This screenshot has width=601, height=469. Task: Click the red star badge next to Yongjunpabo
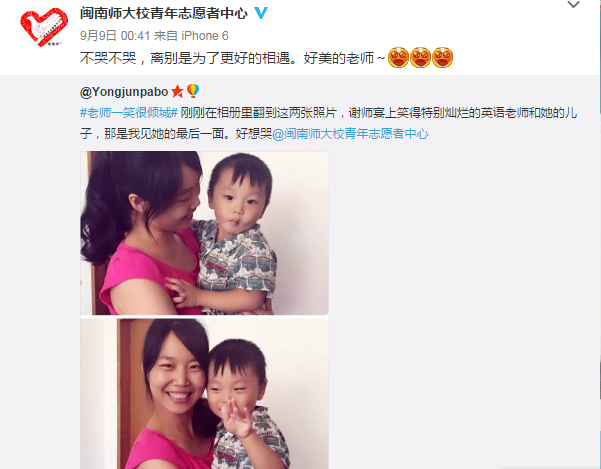click(177, 92)
